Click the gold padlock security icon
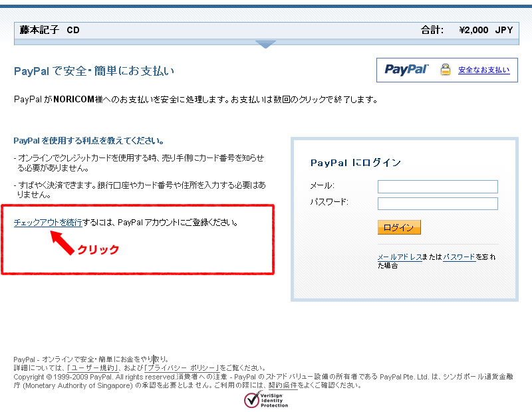 point(445,70)
